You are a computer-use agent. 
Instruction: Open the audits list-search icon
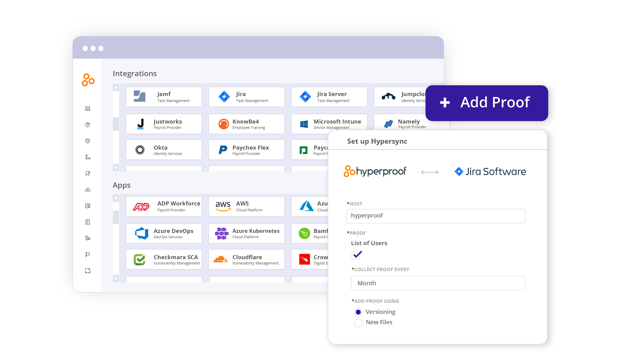point(87,206)
